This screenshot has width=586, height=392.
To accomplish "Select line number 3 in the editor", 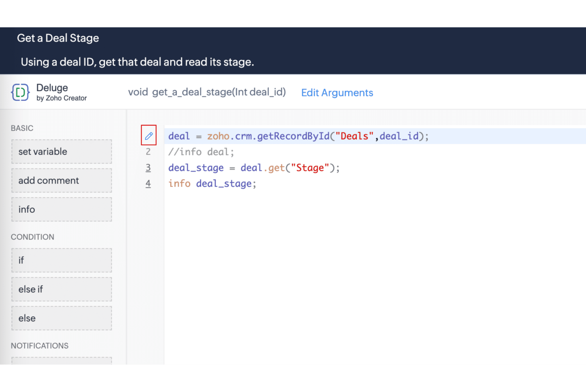I will [148, 168].
